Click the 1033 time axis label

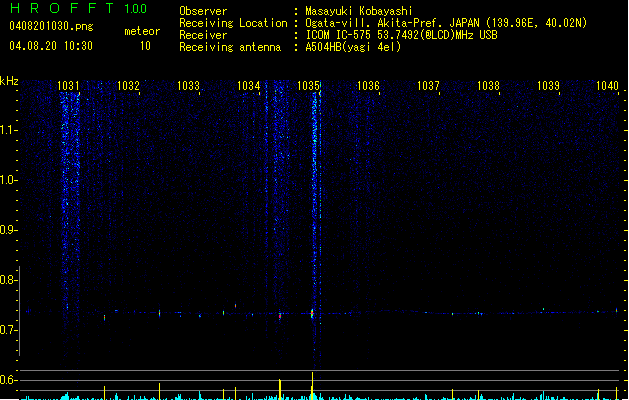pos(188,85)
